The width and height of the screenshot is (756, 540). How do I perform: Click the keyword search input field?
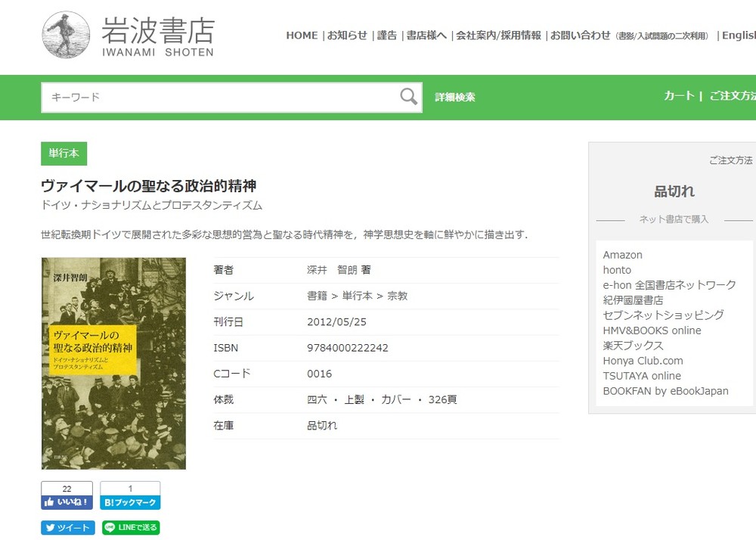pyautogui.click(x=212, y=97)
